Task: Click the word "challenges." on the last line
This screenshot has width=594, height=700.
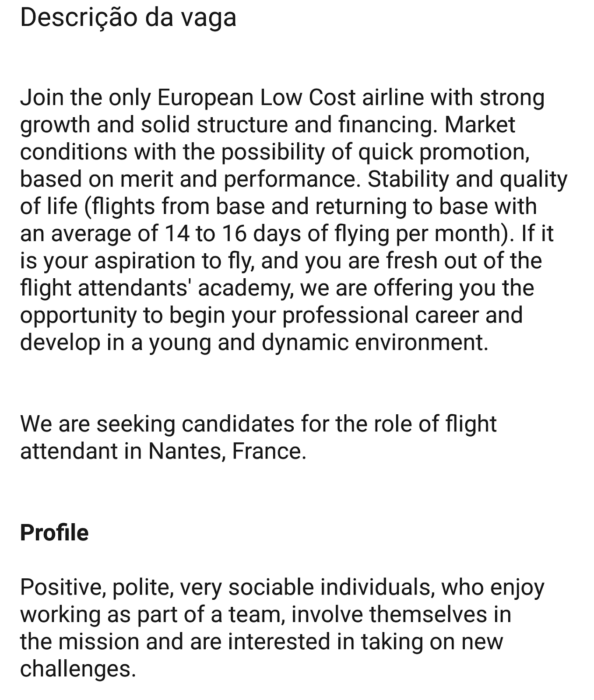Action: click(78, 669)
